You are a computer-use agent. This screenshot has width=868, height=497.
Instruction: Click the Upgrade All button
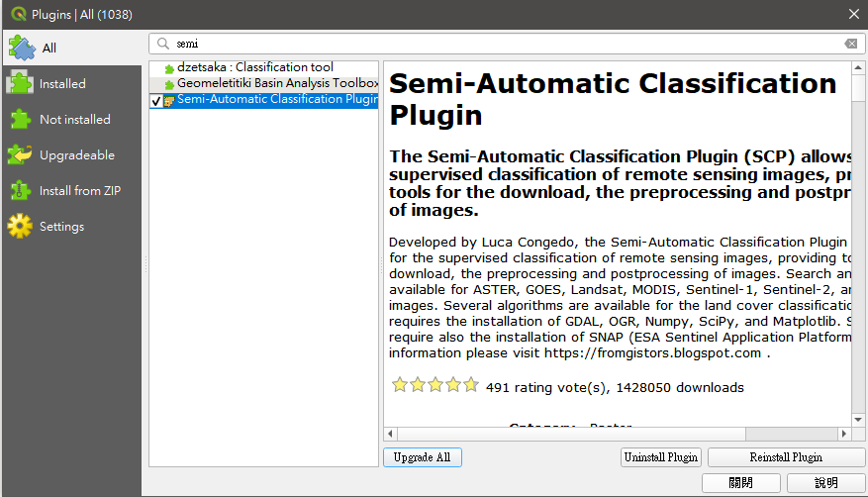[423, 457]
